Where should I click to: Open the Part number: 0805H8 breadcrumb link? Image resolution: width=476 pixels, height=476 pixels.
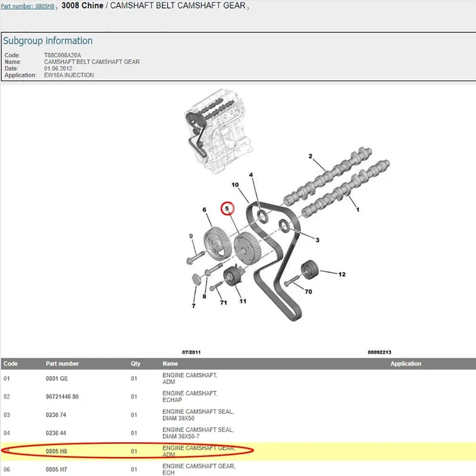pyautogui.click(x=27, y=6)
